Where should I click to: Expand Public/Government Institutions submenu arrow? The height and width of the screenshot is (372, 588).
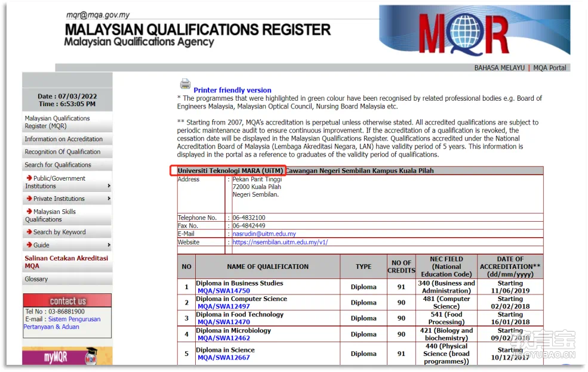coord(109,186)
